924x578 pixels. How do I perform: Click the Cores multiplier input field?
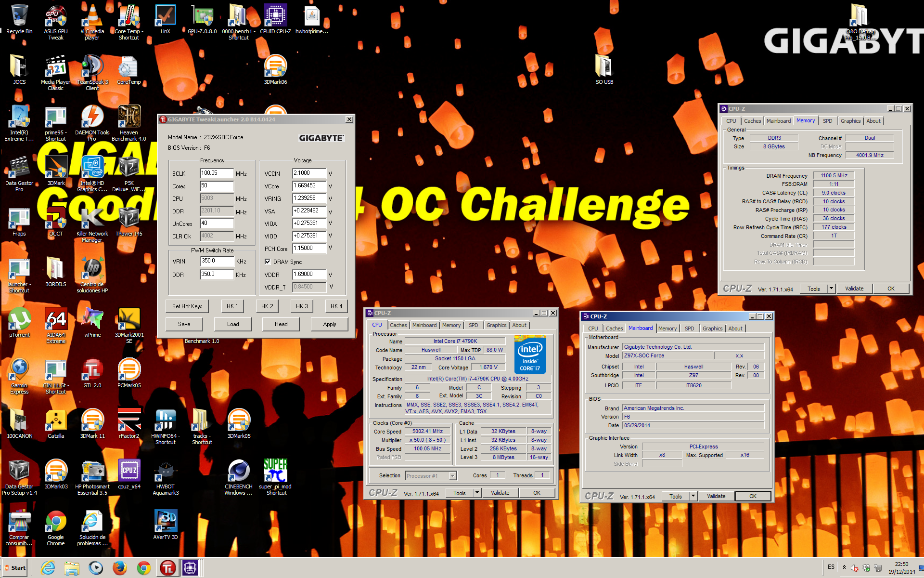[217, 186]
